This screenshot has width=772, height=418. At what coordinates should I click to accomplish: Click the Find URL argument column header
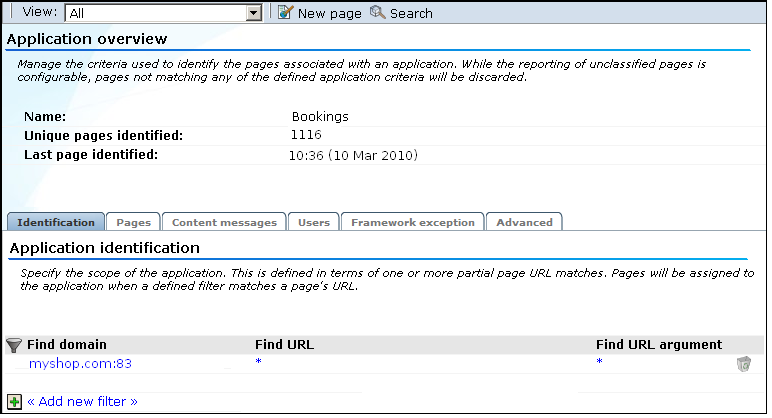tap(659, 345)
